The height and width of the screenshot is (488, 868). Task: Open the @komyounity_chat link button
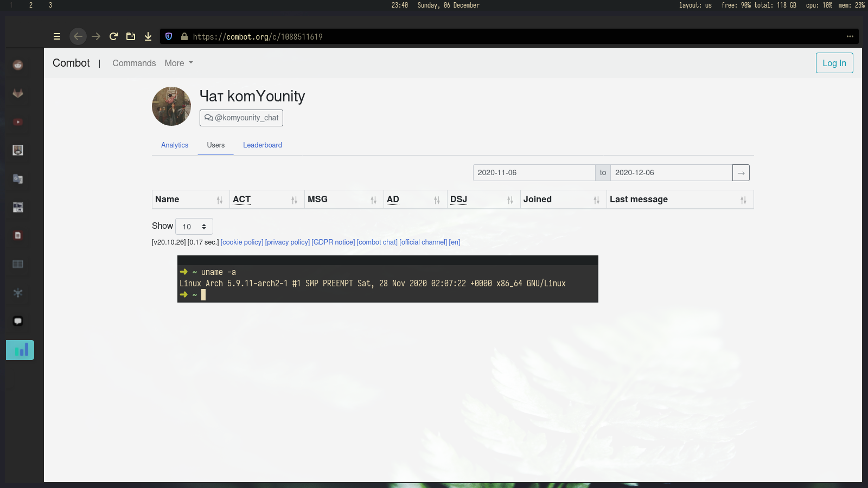tap(241, 118)
